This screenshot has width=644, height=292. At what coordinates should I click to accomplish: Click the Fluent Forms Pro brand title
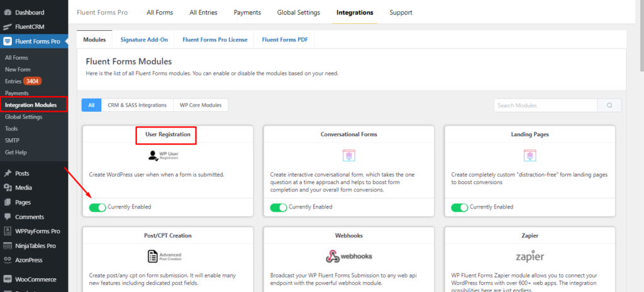(x=103, y=13)
